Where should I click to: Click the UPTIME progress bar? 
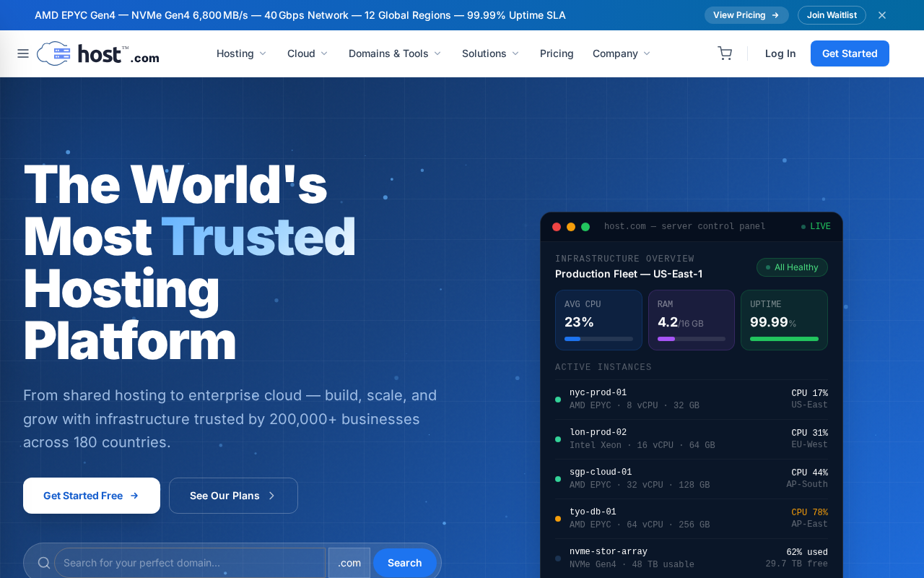(x=784, y=339)
